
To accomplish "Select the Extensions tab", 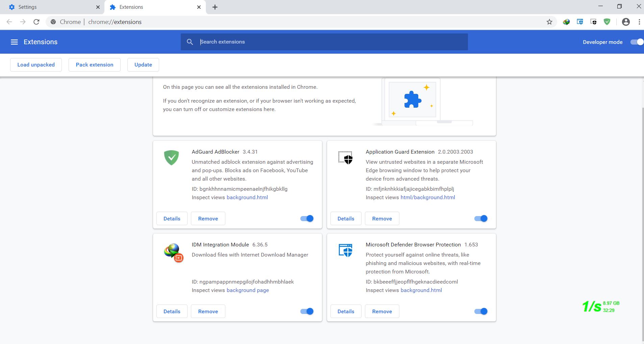I will 155,7.
